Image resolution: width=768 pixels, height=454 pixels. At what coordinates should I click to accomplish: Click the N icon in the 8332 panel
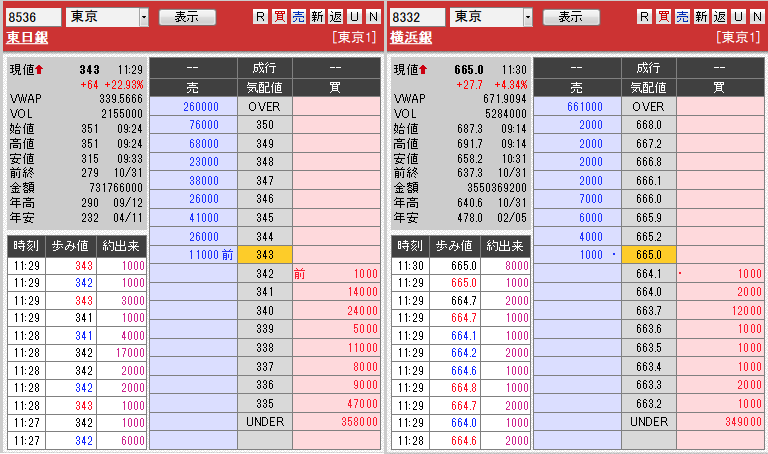[x=757, y=17]
